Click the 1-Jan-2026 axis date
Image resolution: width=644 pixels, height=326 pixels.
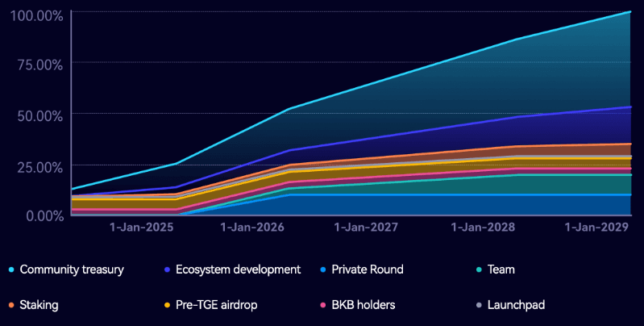tap(252, 228)
